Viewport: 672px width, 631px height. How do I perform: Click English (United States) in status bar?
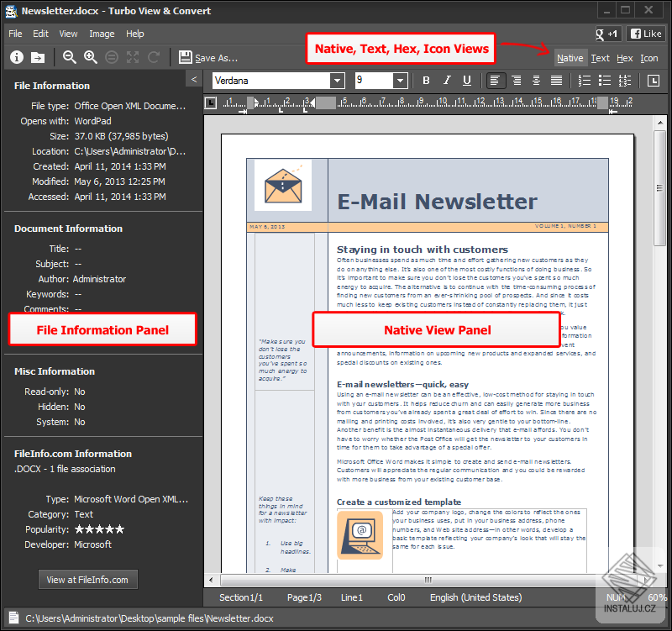(x=476, y=597)
